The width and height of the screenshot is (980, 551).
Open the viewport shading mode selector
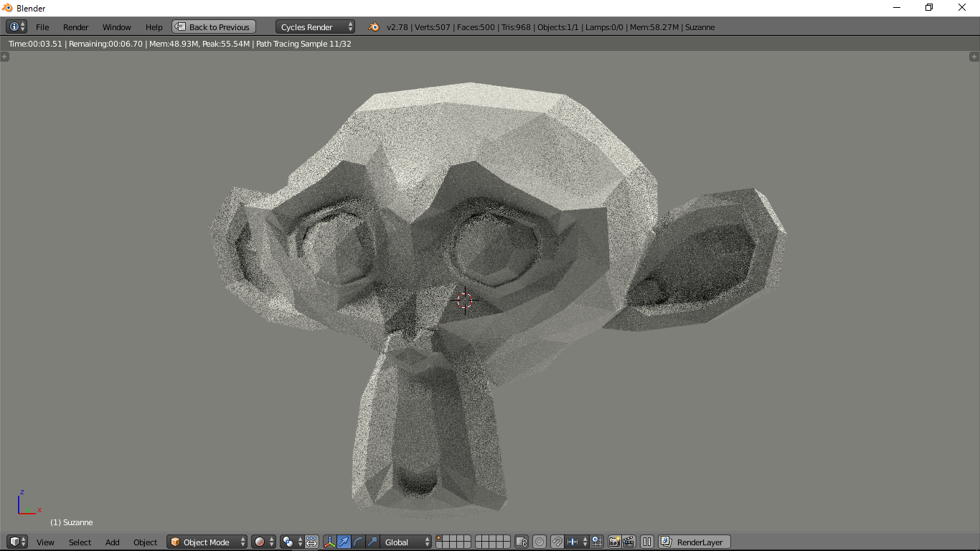click(x=263, y=542)
